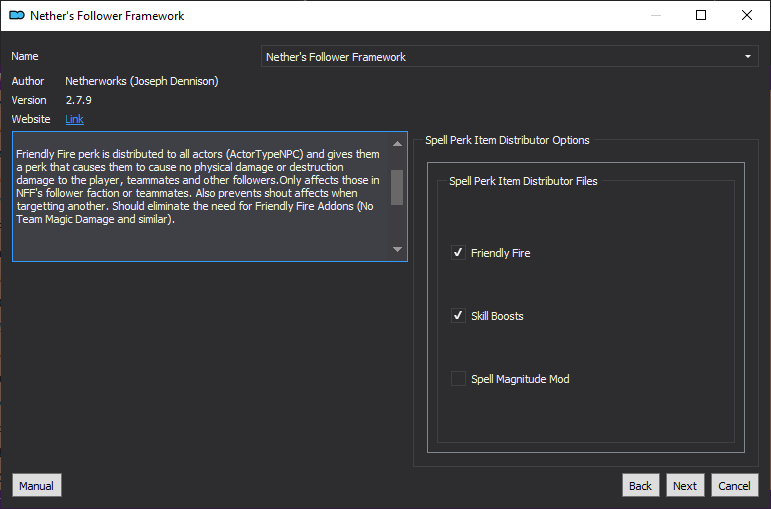
Task: Uncheck the Friendly Fire option
Action: (458, 253)
